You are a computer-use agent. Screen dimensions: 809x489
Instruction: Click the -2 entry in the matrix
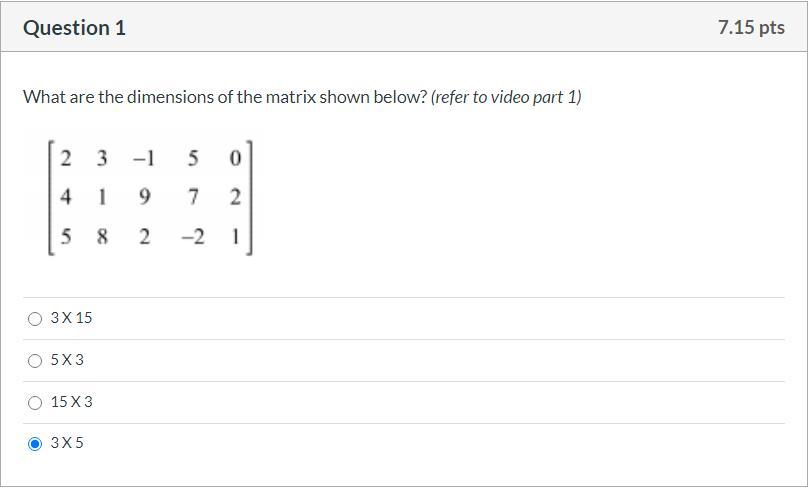(x=193, y=237)
